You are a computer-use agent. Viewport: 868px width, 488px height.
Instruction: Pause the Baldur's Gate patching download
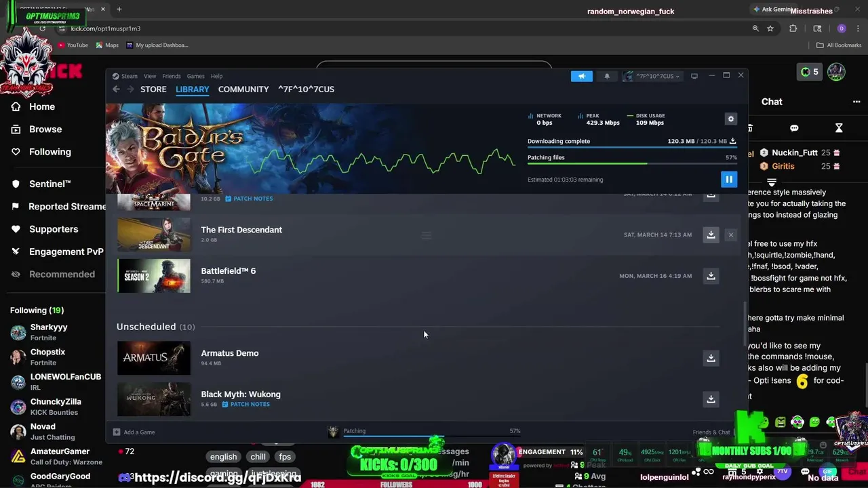coord(729,179)
